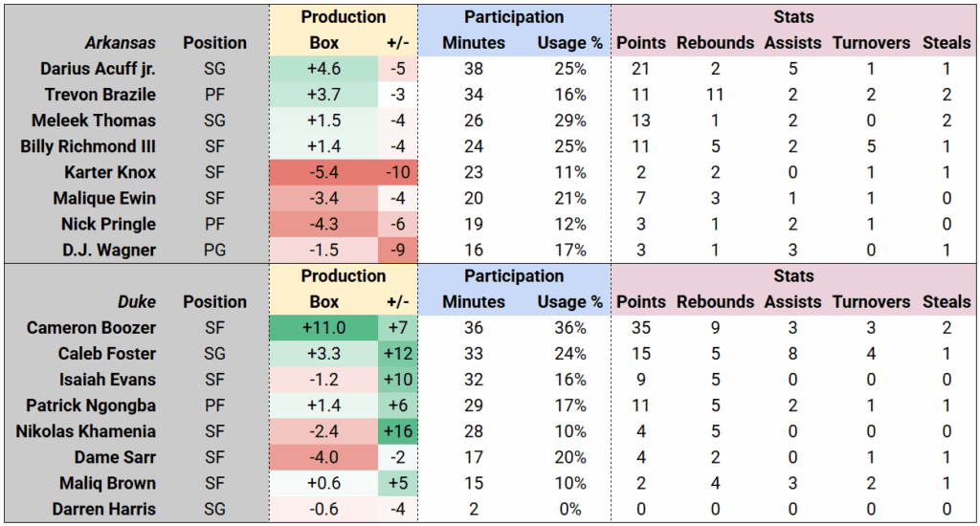Viewport: 980px width, 526px height.
Task: Click Meleek Thomas's 29% usage cell
Action: 570,121
